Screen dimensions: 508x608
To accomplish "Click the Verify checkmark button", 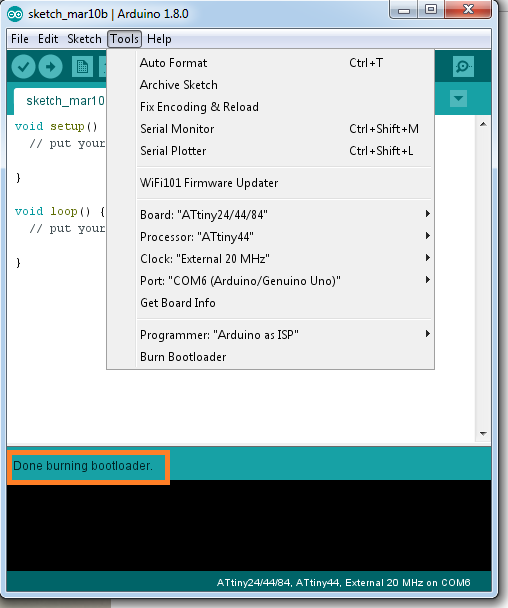I will click(x=23, y=67).
